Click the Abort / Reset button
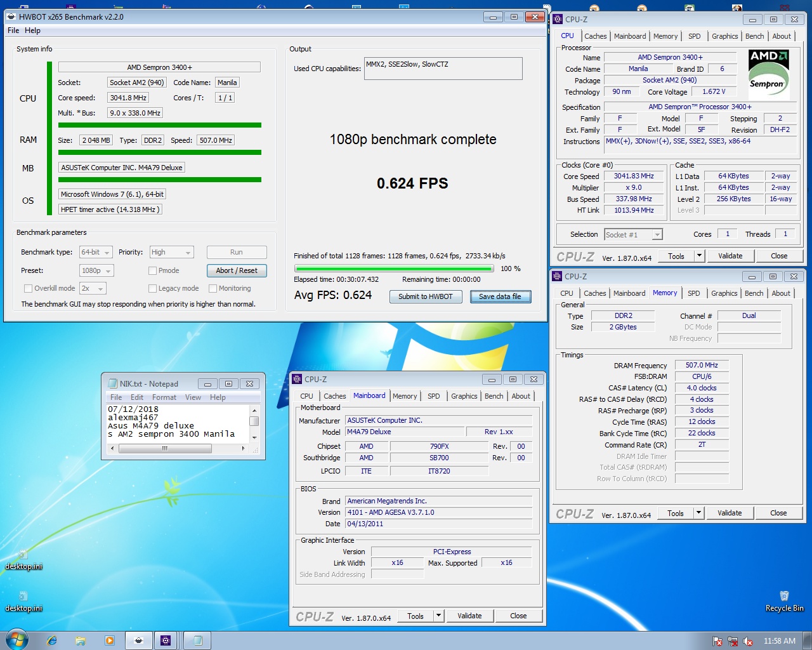The width and height of the screenshot is (812, 650). [x=237, y=270]
